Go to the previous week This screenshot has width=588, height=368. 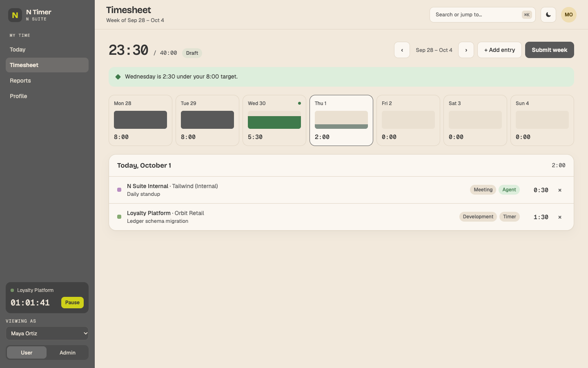[402, 50]
